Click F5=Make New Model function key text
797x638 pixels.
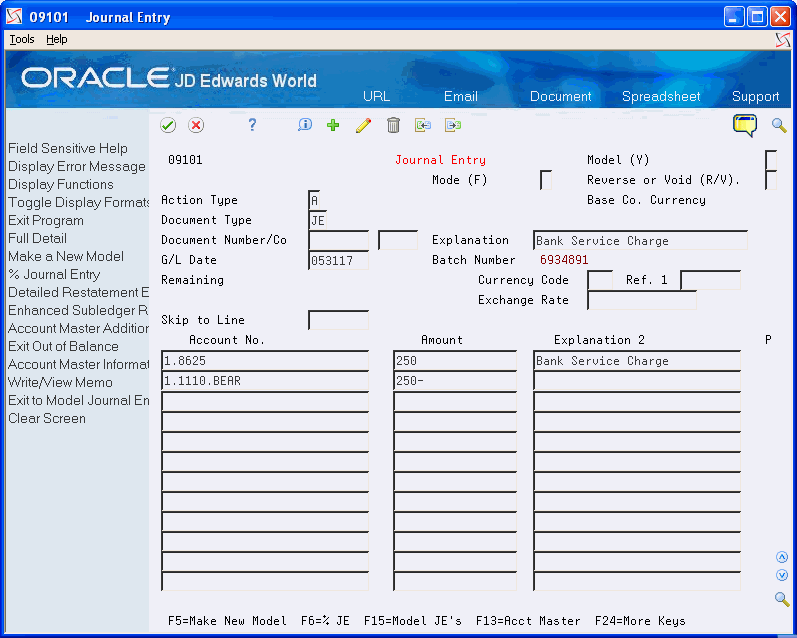pos(227,621)
